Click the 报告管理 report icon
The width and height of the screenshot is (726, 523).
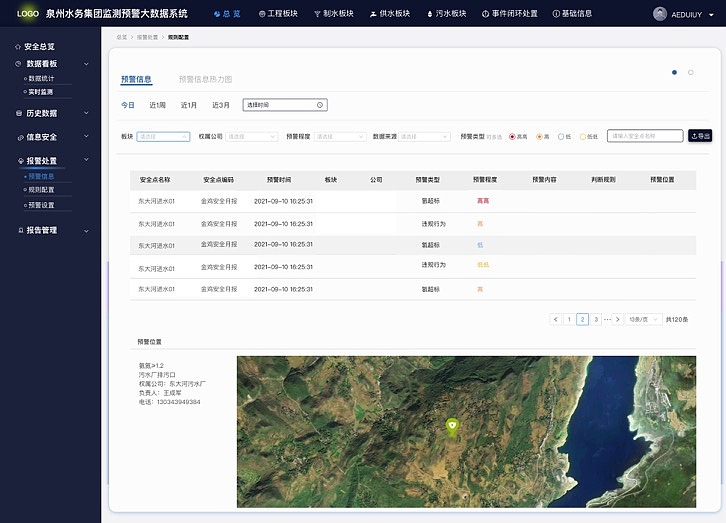click(x=21, y=230)
